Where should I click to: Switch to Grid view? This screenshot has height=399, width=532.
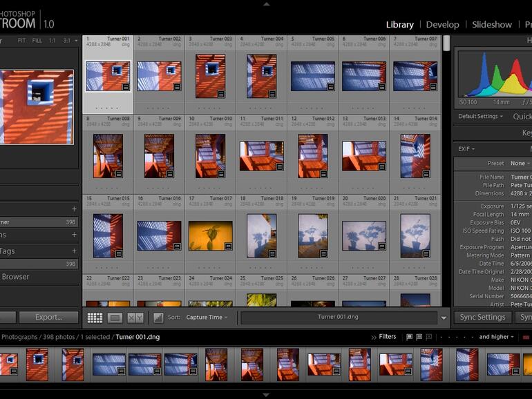95,318
